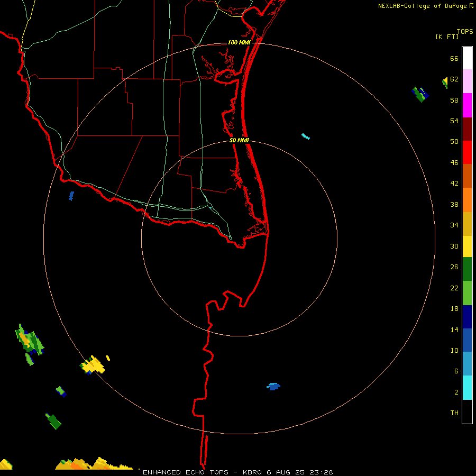Click the legend value 58

(454, 100)
